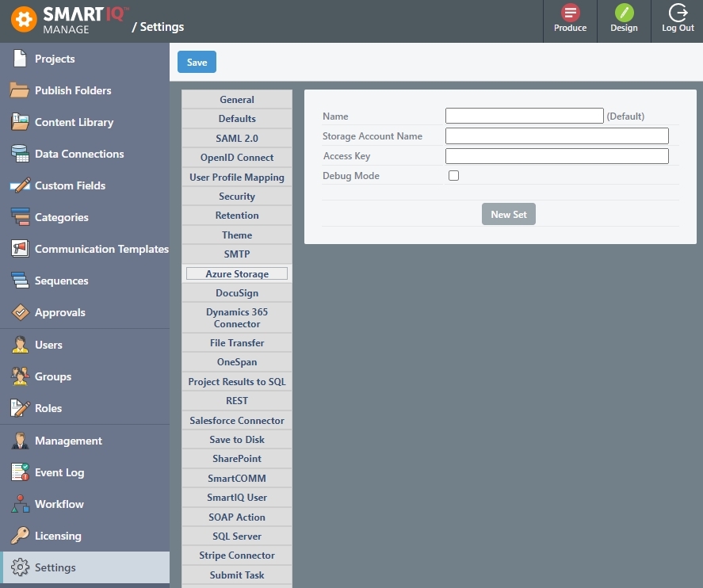Open the General settings tab
This screenshot has height=588, width=703.
[237, 100]
